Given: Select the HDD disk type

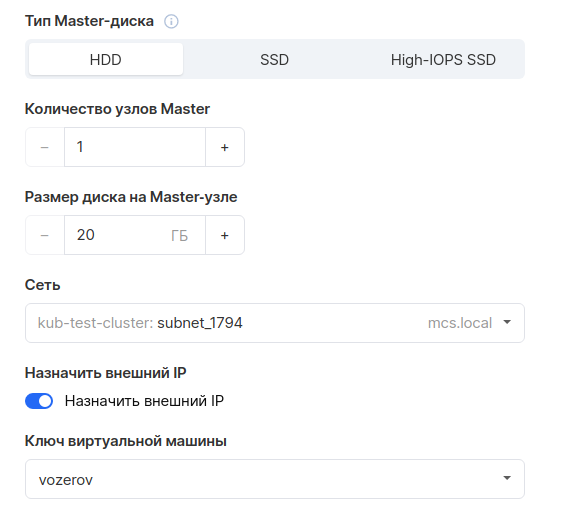Looking at the screenshot, I should [106, 59].
